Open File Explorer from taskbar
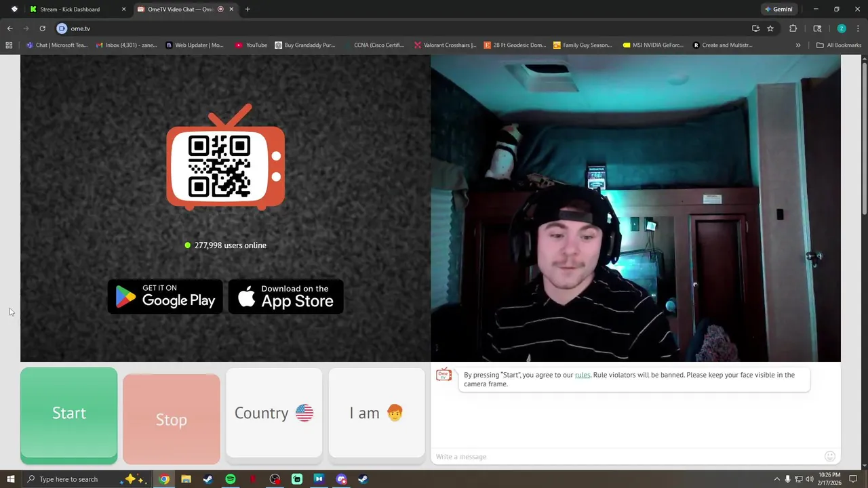 click(x=186, y=479)
